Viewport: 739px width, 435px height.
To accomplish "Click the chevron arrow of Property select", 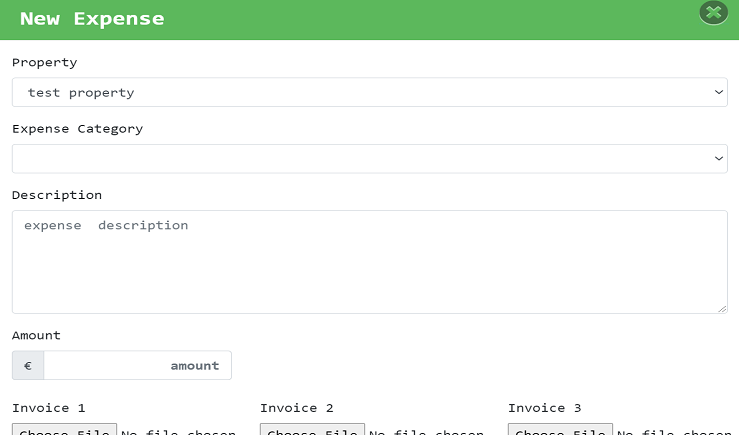I will 719,92.
